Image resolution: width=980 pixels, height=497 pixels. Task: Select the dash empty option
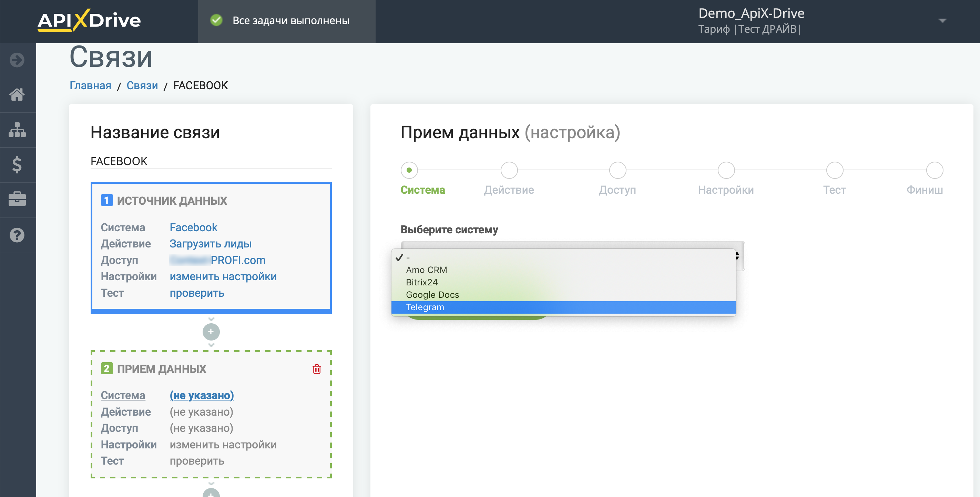563,257
